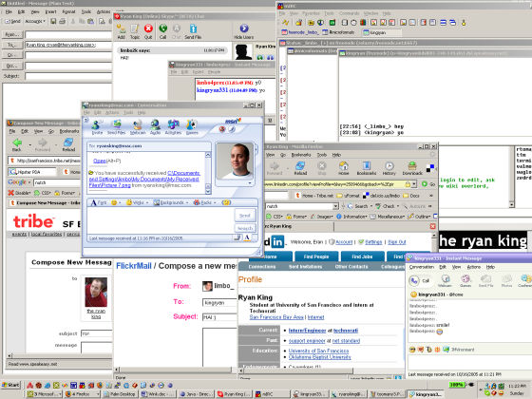Image resolution: width=532 pixels, height=399 pixels.
Task: Click To field in email compose window
Action: (x=68, y=45)
